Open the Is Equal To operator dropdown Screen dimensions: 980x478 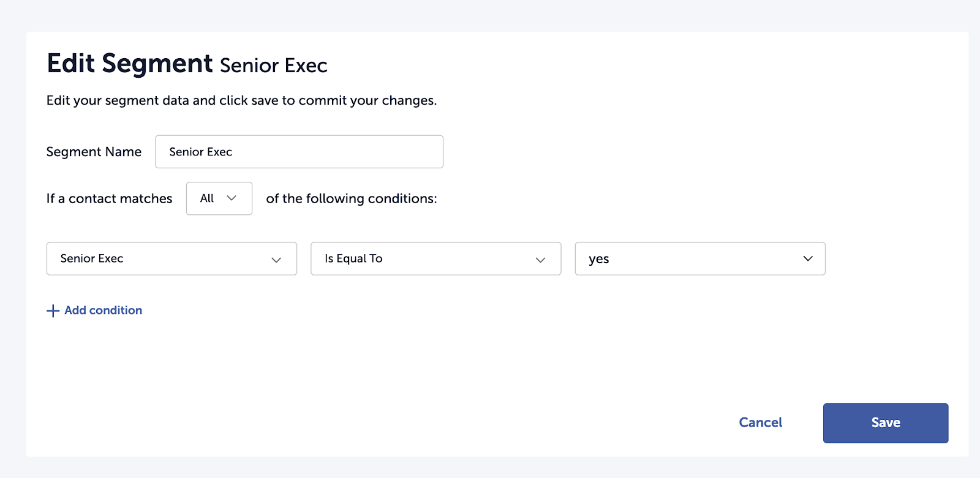click(435, 259)
